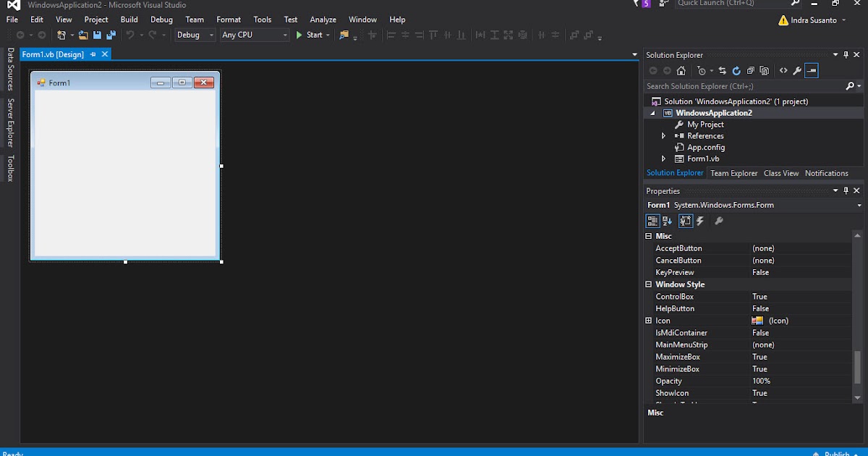Switch to the Team Explorer tab
Viewport: 868px width, 456px height.
(x=733, y=173)
